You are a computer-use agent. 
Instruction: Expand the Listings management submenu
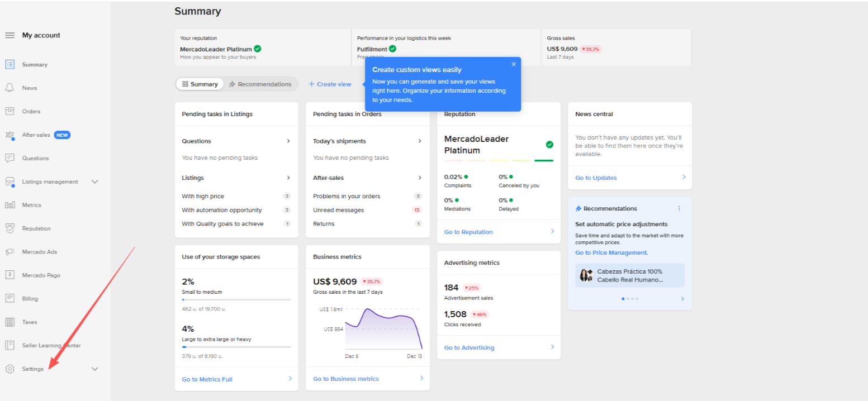click(x=94, y=182)
